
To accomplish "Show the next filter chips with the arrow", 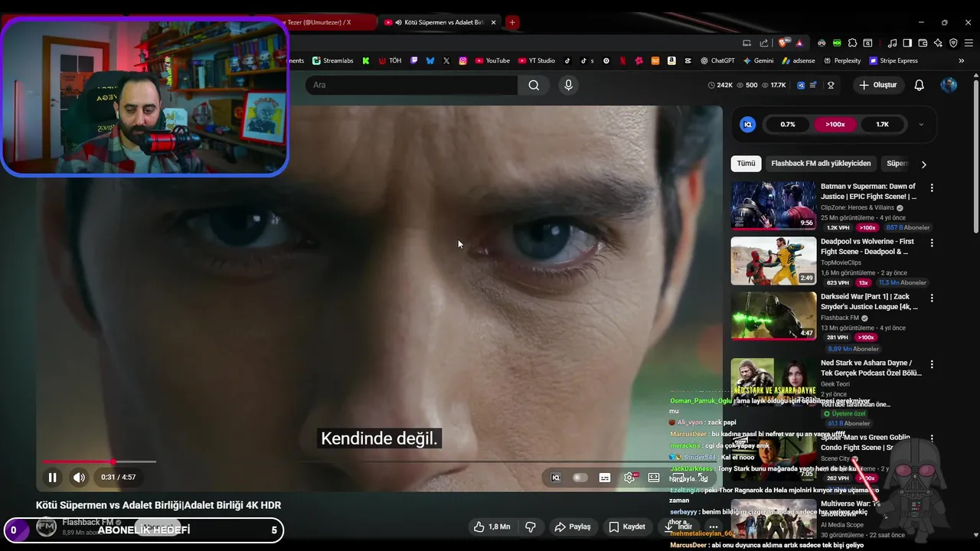I will click(x=923, y=164).
